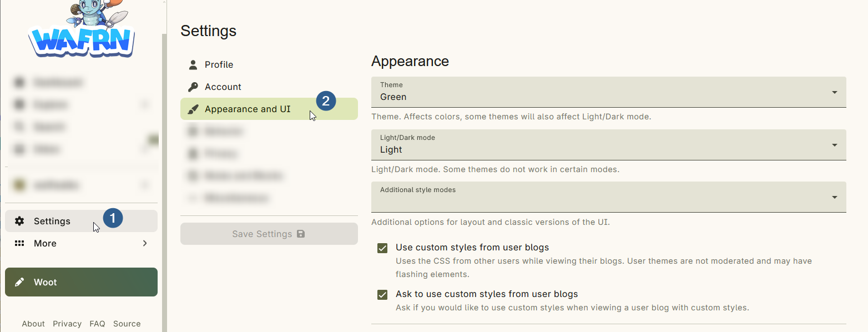Screen dimensions: 868x332
Task: Click the More grid icon
Action: [20, 243]
